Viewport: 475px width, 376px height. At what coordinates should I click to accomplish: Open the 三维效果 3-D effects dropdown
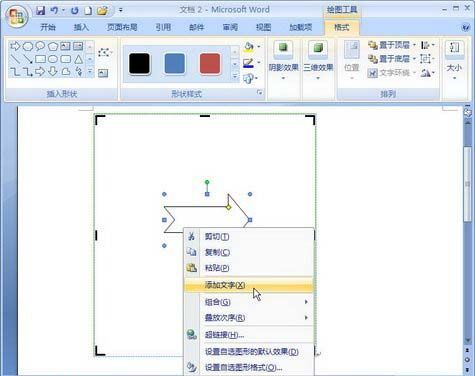pos(318,61)
